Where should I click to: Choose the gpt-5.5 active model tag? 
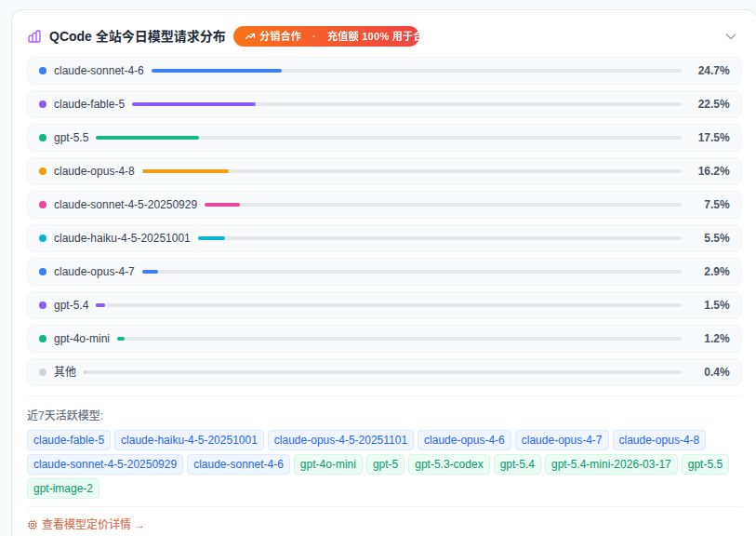(706, 464)
